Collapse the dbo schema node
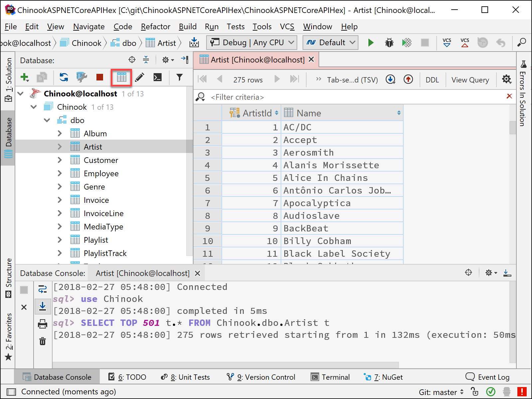The width and height of the screenshot is (532, 399). point(47,120)
